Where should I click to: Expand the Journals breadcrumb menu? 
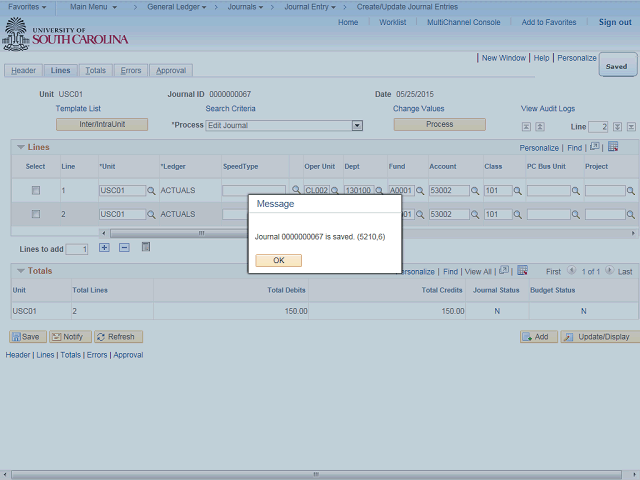pyautogui.click(x=245, y=7)
